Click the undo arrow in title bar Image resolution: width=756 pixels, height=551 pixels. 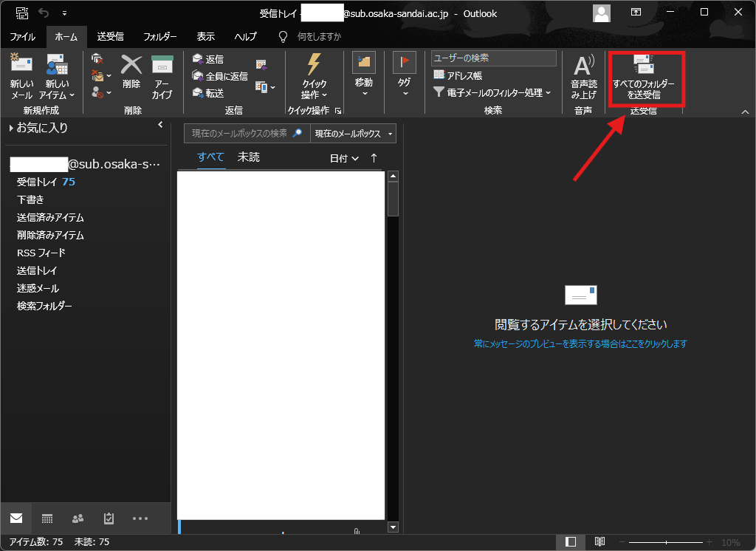click(x=44, y=13)
